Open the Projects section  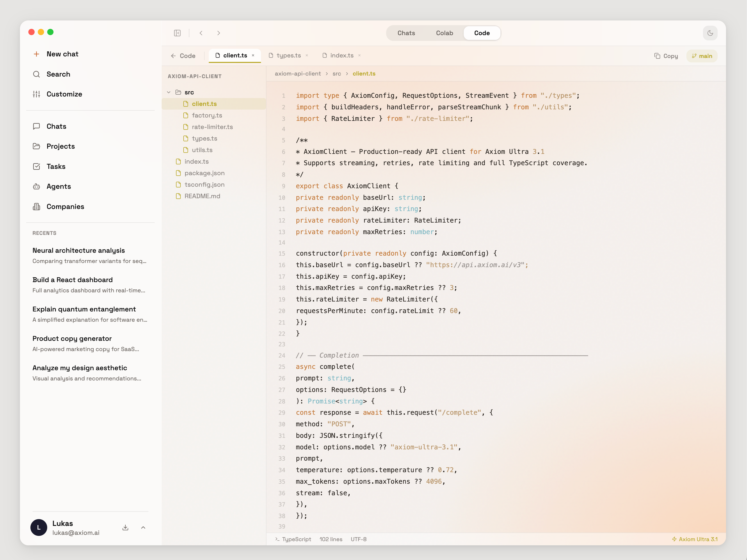coord(60,146)
